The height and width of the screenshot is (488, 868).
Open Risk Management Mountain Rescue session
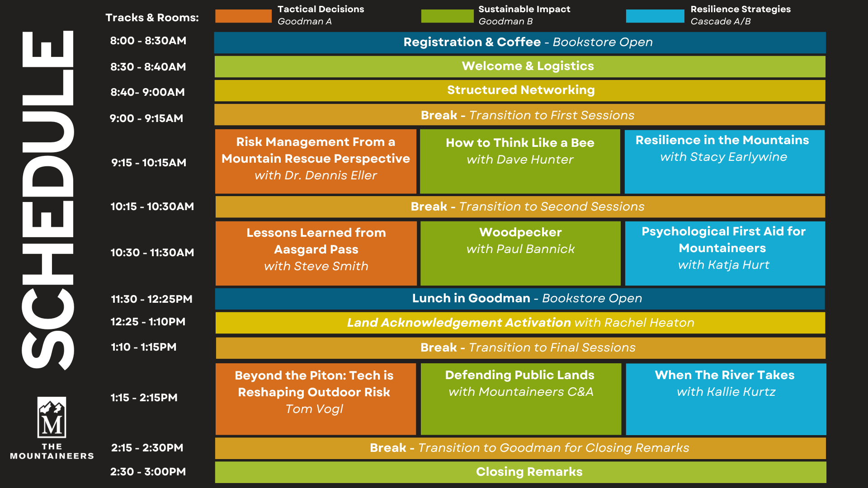pos(316,161)
